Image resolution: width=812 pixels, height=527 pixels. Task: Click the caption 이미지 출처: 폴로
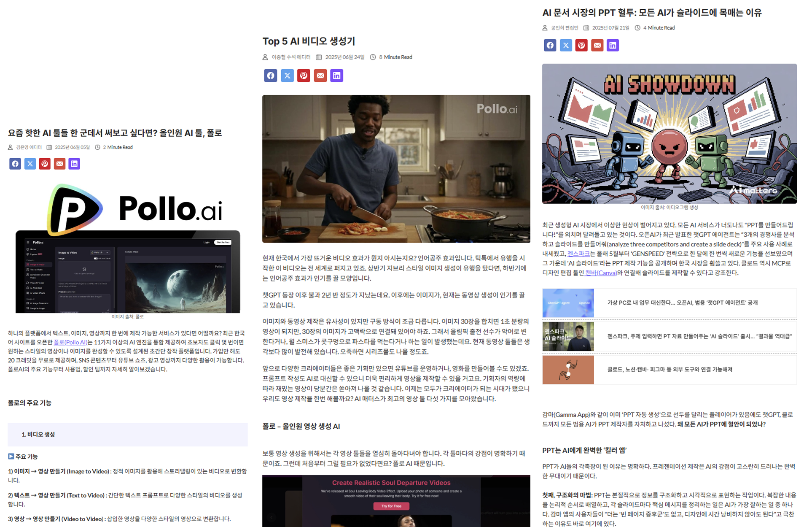pos(128,316)
